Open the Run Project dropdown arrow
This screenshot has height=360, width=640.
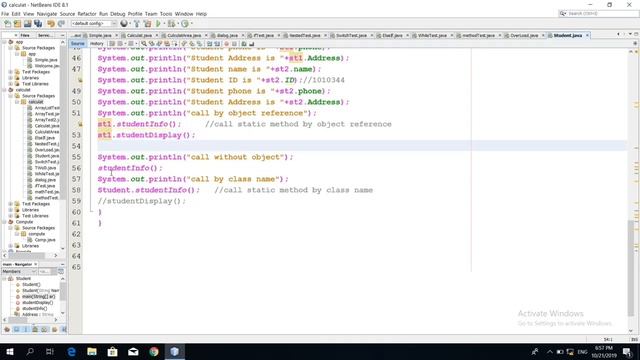164,24
